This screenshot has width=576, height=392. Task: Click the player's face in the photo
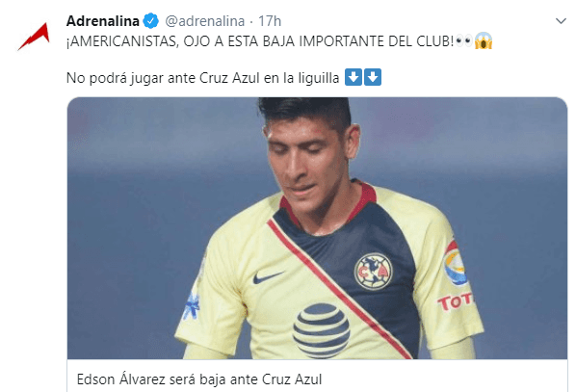click(308, 162)
